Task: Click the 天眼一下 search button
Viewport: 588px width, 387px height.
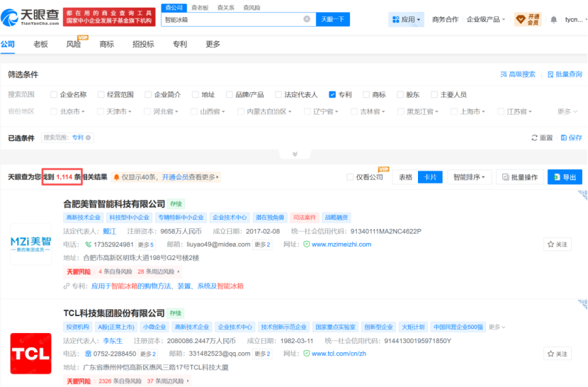Action: pyautogui.click(x=333, y=19)
